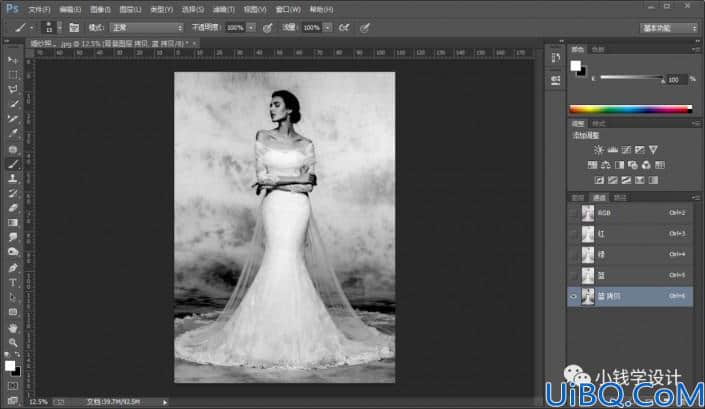Add a Curves adjustment
Viewport: 705px width, 409px height.
tap(626, 150)
